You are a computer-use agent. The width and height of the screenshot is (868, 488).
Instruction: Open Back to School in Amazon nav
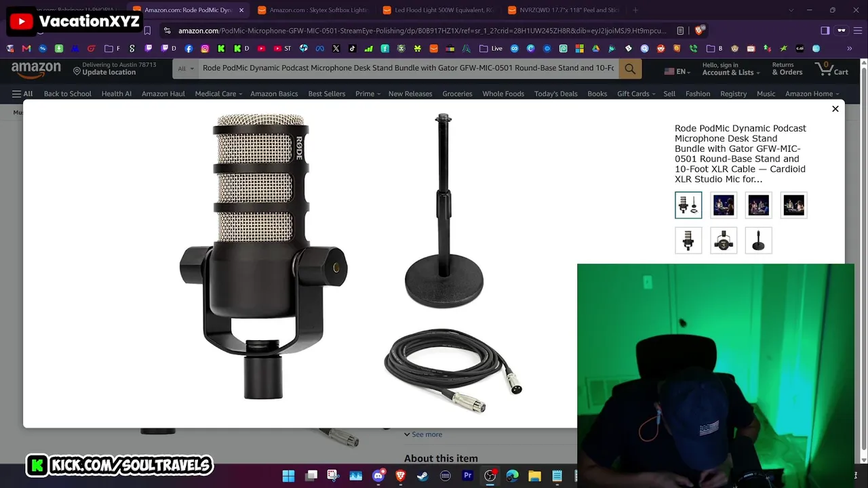(x=67, y=94)
